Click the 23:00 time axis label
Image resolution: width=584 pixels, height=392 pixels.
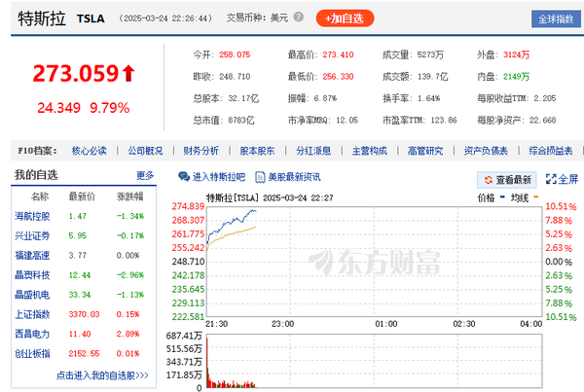282,324
